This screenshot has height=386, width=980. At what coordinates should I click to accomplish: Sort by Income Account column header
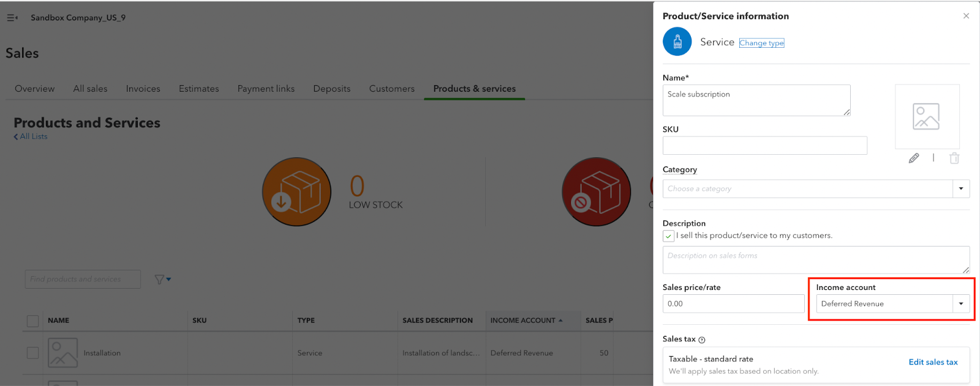[x=522, y=321]
